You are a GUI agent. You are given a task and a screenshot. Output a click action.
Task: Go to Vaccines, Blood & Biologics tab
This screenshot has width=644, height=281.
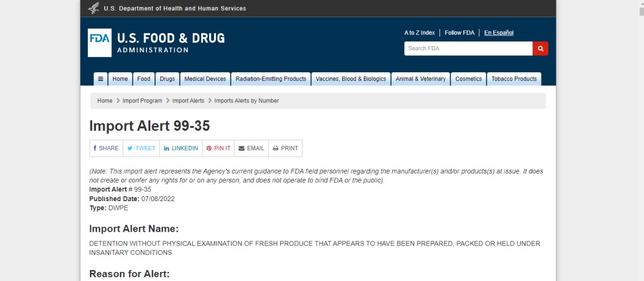[350, 79]
